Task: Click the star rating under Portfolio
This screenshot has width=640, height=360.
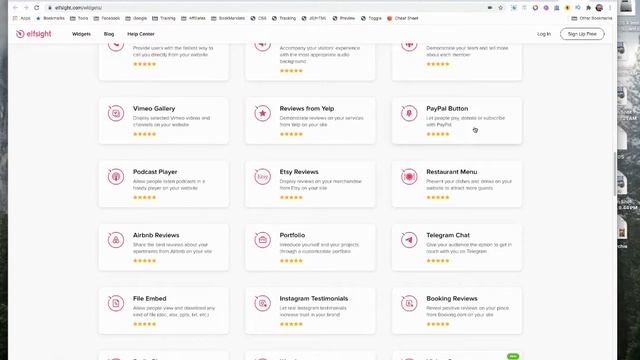Action: tap(291, 260)
